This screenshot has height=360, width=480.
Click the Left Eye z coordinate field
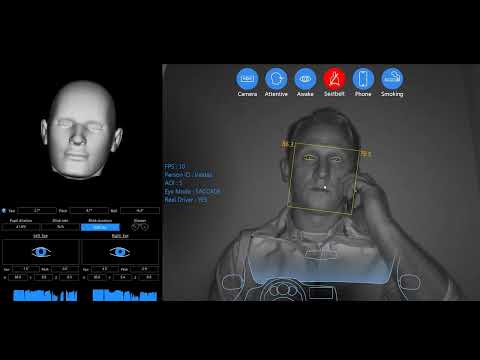(x=69, y=277)
